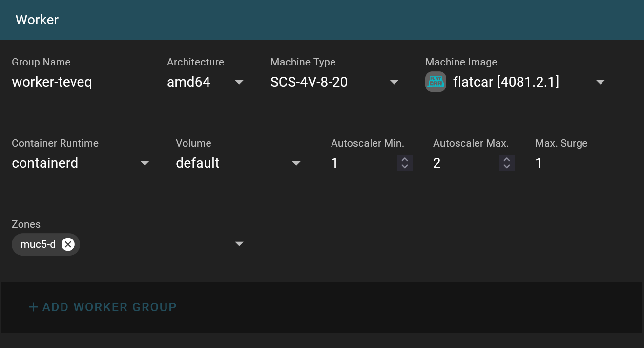The height and width of the screenshot is (348, 644).
Task: Click the plus icon beside Add Worker Group
Action: 33,307
